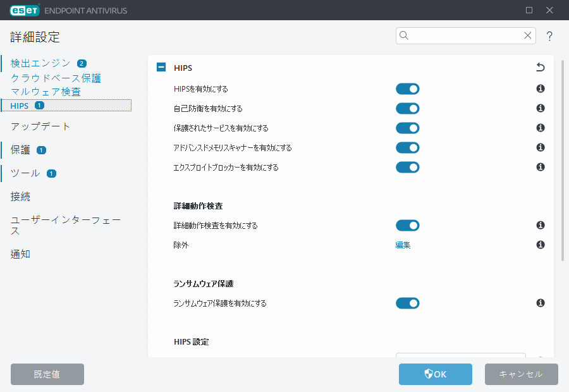Show info for 保護されたサービスを有効にする
This screenshot has width=569, height=392.
click(x=541, y=128)
